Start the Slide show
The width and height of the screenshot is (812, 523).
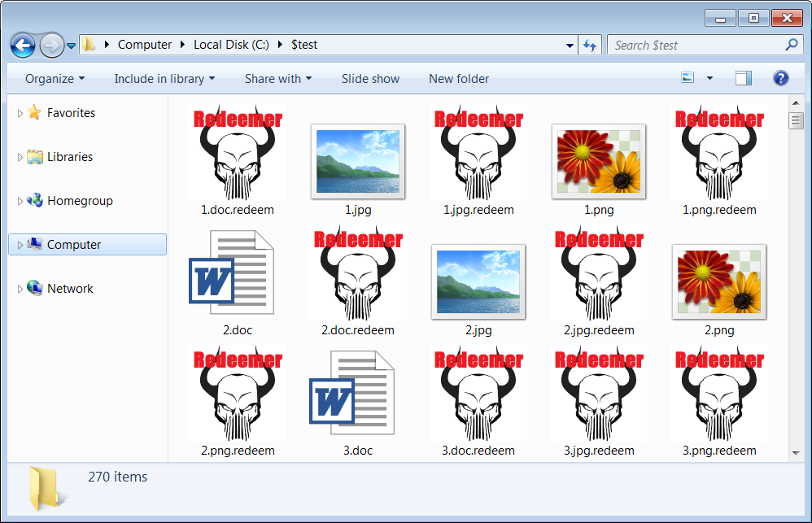click(x=370, y=79)
